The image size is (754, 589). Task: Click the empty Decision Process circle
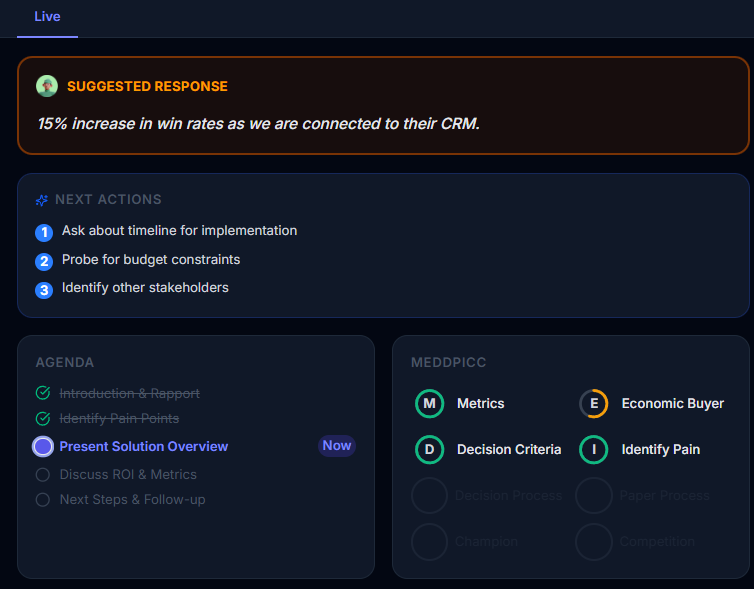[429, 496]
